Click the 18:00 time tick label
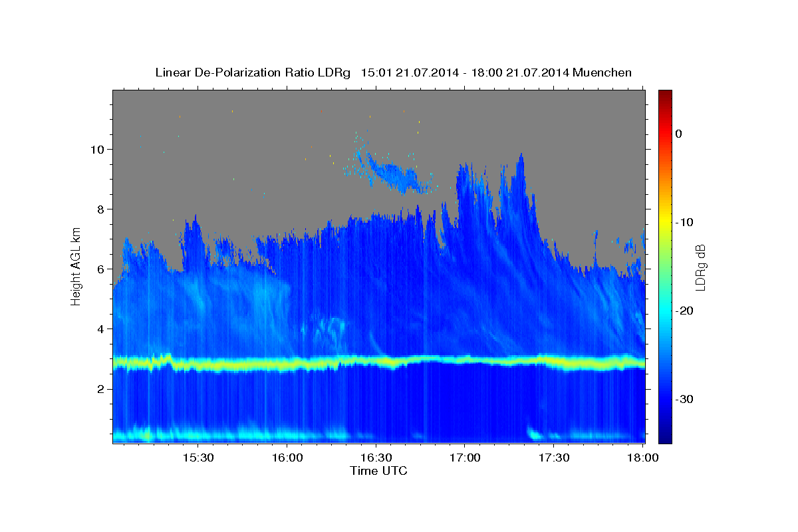The width and height of the screenshot is (798, 532). pyautogui.click(x=642, y=458)
